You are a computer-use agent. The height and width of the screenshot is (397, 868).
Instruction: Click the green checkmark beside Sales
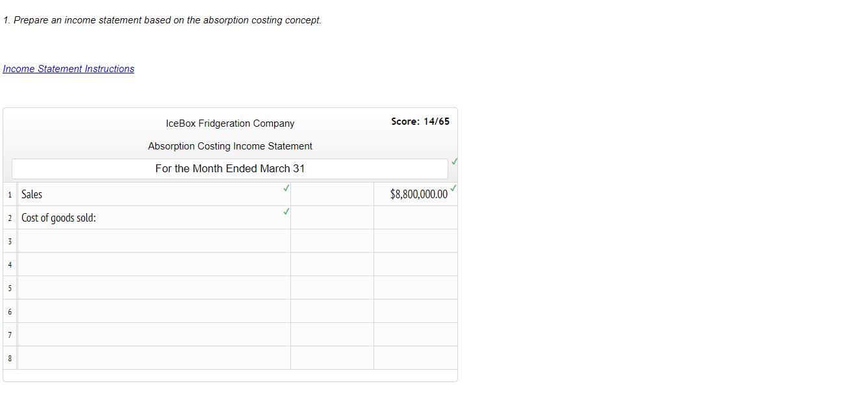tap(286, 188)
